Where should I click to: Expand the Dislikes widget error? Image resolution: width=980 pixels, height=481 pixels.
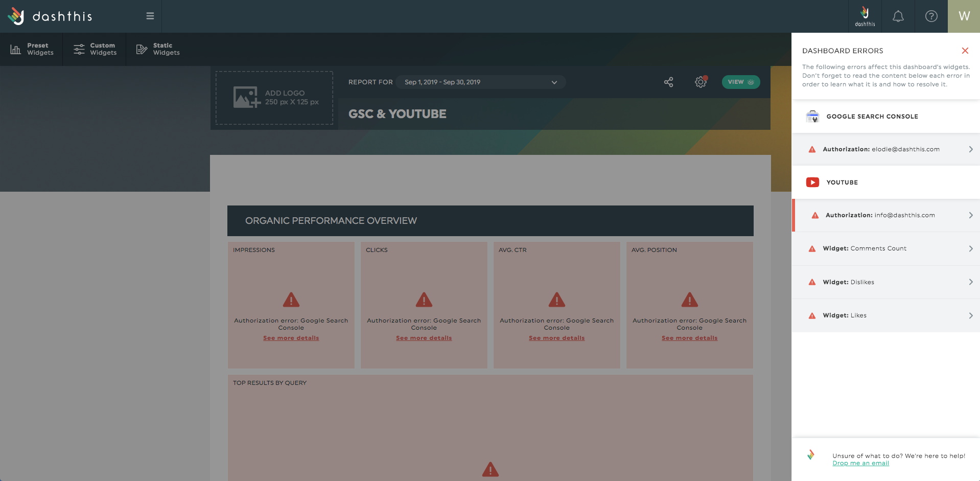point(885,282)
